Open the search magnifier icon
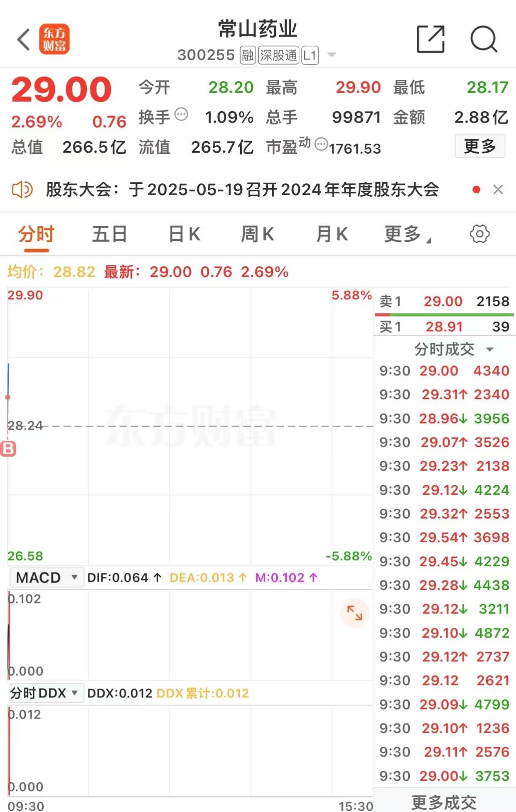Image resolution: width=516 pixels, height=812 pixels. 484,39
